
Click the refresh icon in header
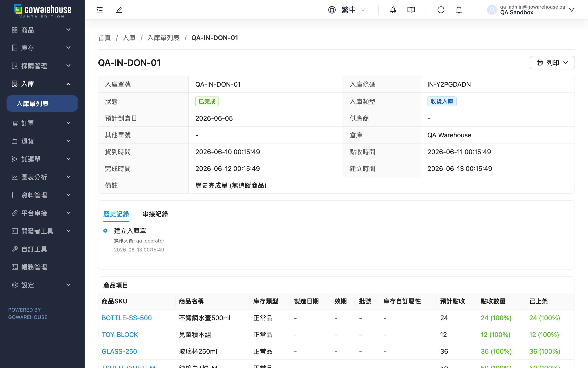point(441,10)
